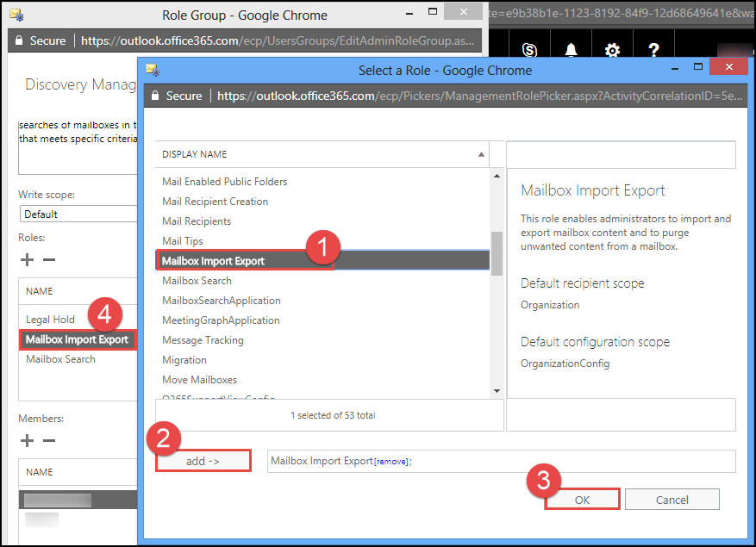Click the [remove] link for Mailbox Import Export

click(x=391, y=462)
